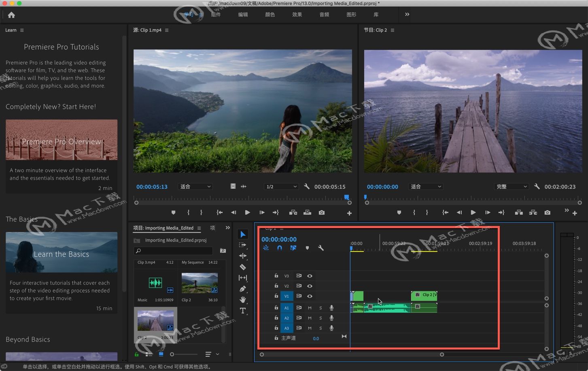
Task: Click Project panel search field
Action: (173, 251)
